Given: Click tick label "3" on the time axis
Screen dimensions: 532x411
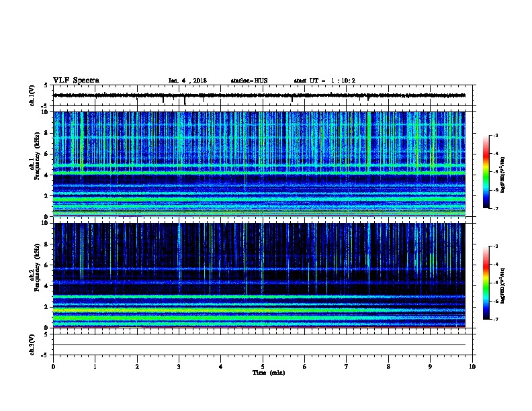Looking at the screenshot, I should (x=179, y=367).
